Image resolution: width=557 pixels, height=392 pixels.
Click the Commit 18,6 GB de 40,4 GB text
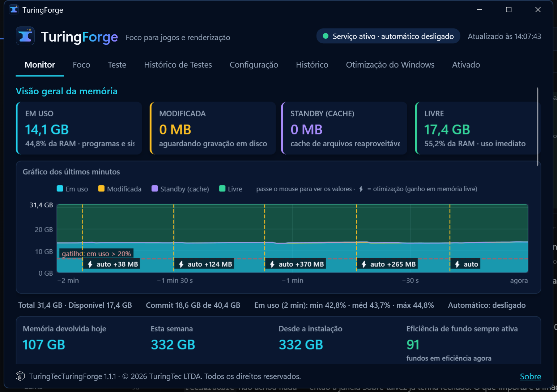click(193, 305)
